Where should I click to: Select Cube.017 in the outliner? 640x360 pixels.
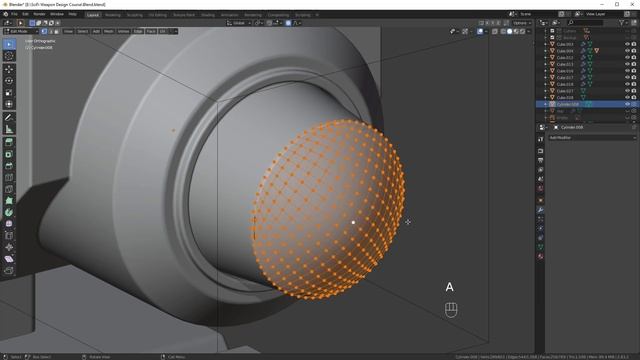pyautogui.click(x=565, y=78)
